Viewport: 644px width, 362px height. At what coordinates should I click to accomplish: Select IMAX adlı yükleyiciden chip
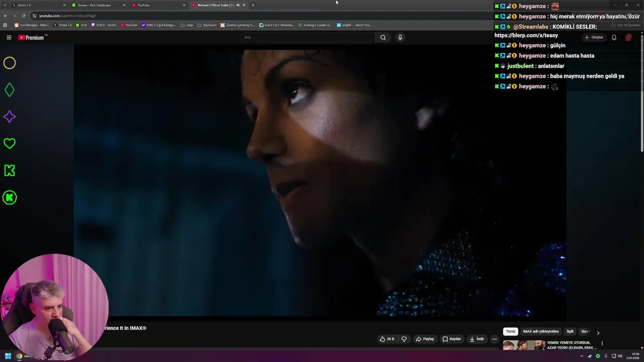pos(541,331)
